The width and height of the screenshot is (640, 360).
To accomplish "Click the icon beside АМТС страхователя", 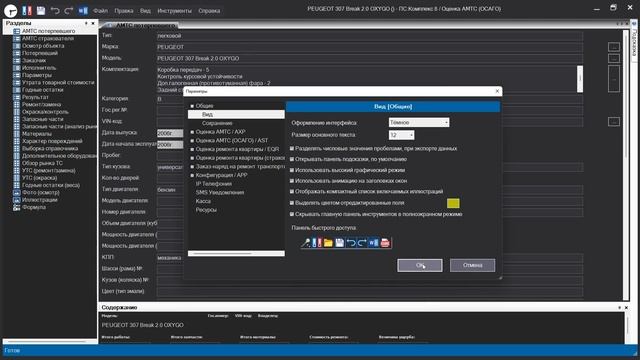I will point(17,38).
